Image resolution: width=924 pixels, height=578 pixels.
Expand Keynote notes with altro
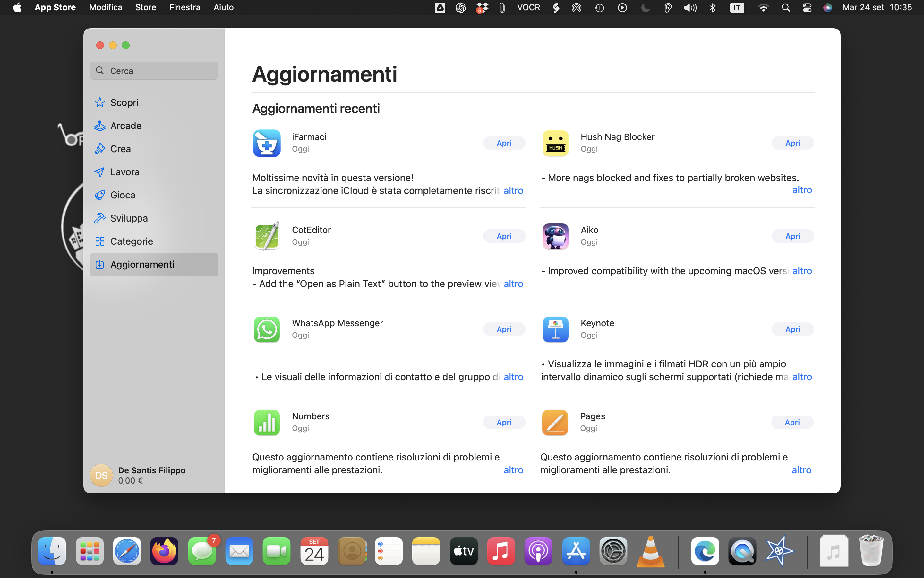tap(802, 377)
